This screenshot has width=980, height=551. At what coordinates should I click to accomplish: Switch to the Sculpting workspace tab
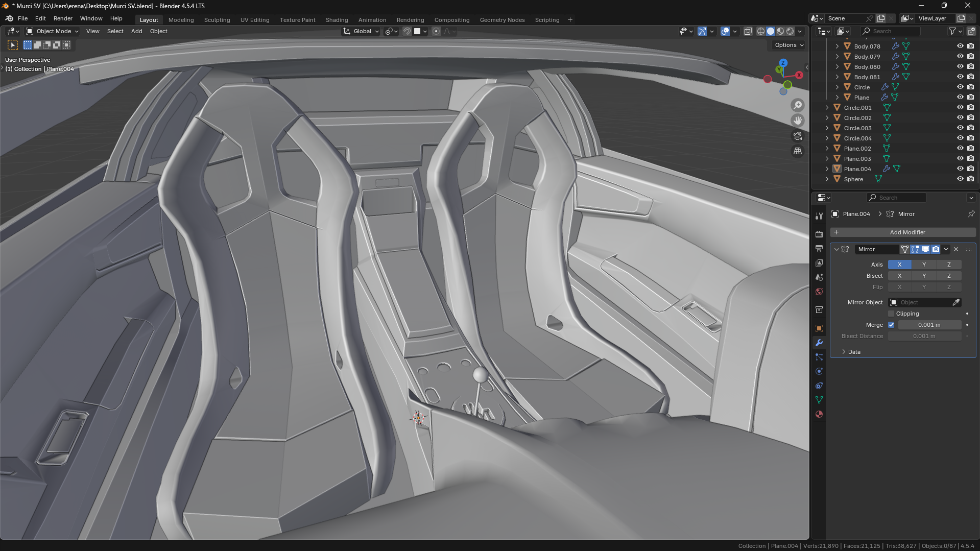217,20
